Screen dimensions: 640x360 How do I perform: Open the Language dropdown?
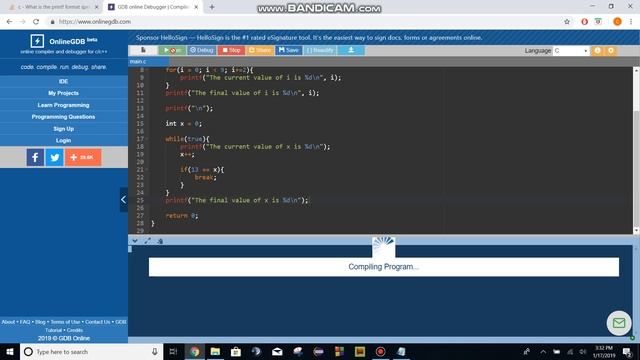571,51
